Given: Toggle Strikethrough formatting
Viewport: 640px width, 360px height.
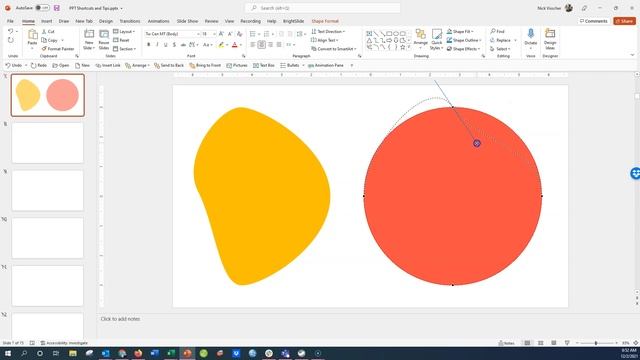Looking at the screenshot, I should pos(183,44).
